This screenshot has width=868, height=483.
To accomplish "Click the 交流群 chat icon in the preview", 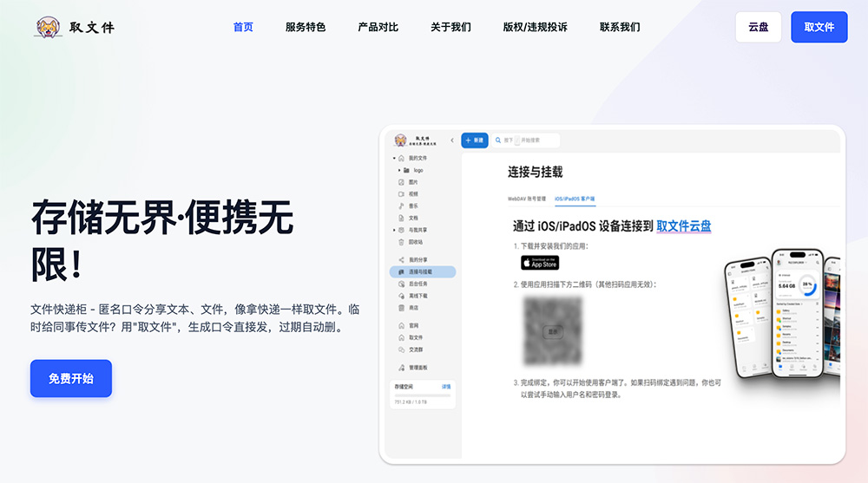I will click(x=401, y=349).
